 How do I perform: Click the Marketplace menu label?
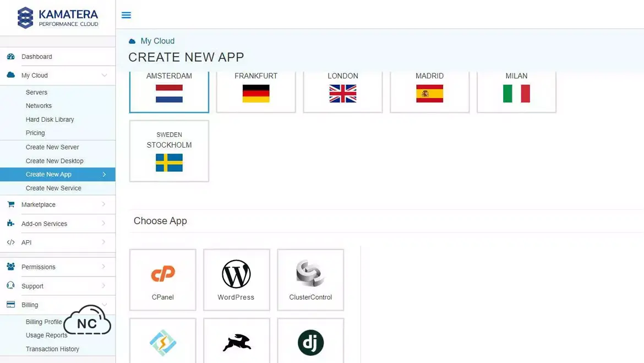click(38, 205)
